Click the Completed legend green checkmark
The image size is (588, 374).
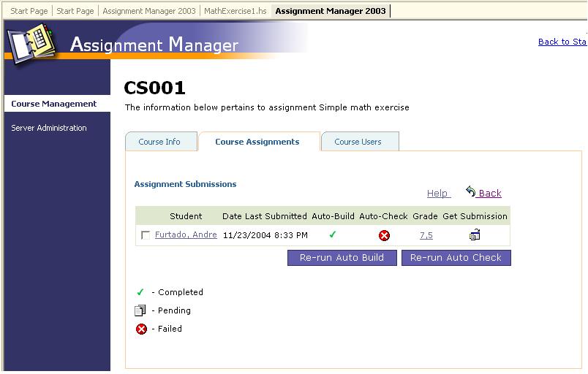140,292
